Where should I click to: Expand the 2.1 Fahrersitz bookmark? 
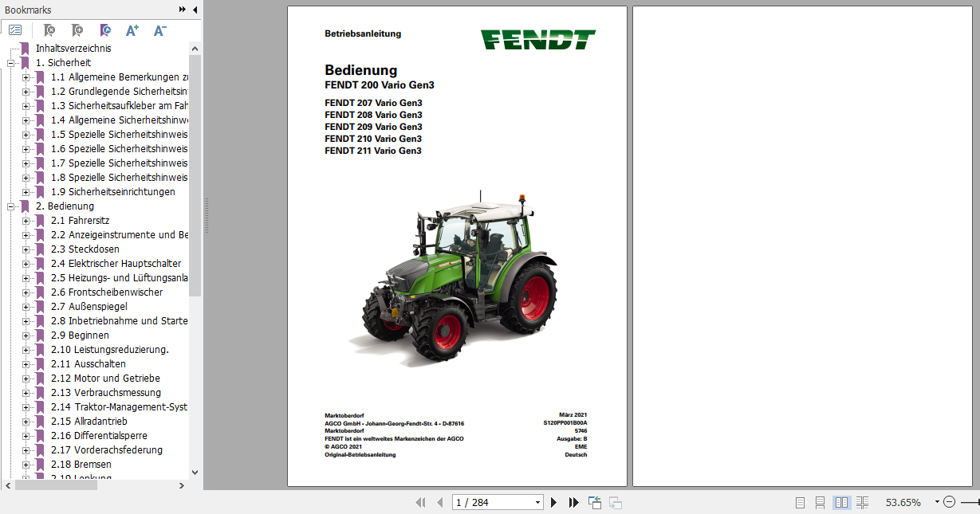[x=26, y=221]
